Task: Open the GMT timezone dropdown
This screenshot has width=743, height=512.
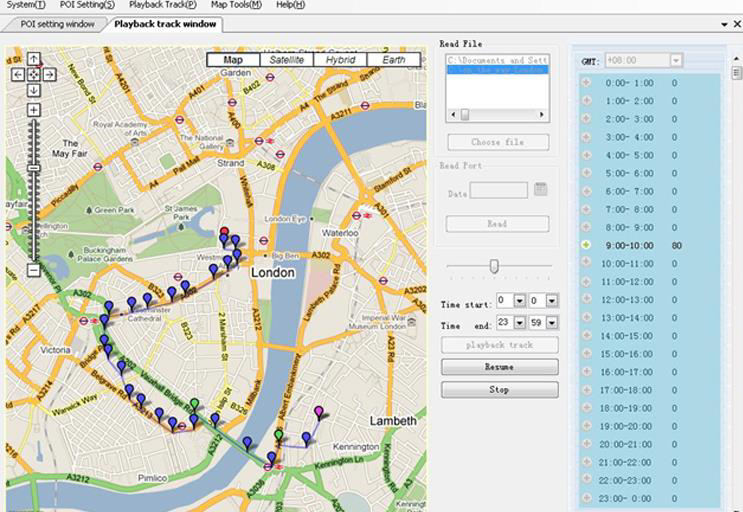Action: (676, 61)
